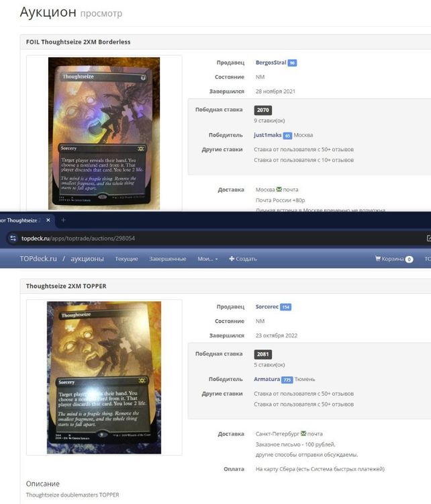The width and height of the screenshot is (431, 504).
Task: Open the Завершенные auctions menu item
Action: [167, 259]
